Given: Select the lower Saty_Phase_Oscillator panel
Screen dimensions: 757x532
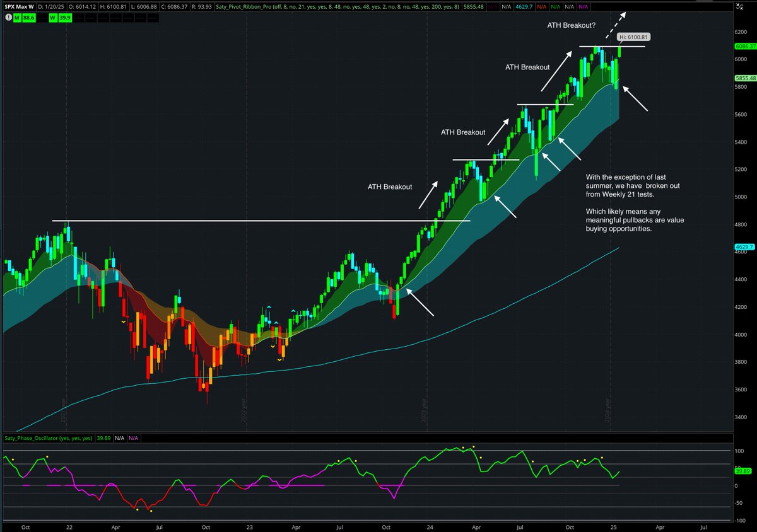Looking at the screenshot, I should (x=378, y=485).
